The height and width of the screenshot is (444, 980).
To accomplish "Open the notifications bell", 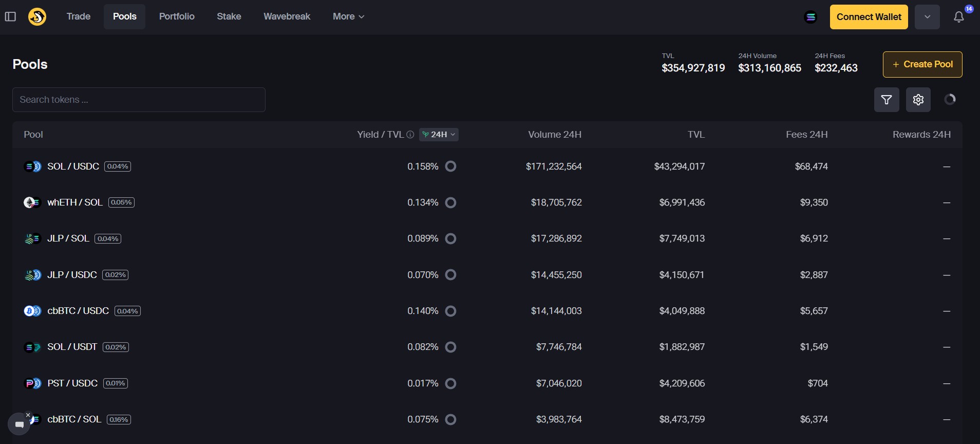I will (x=958, y=17).
